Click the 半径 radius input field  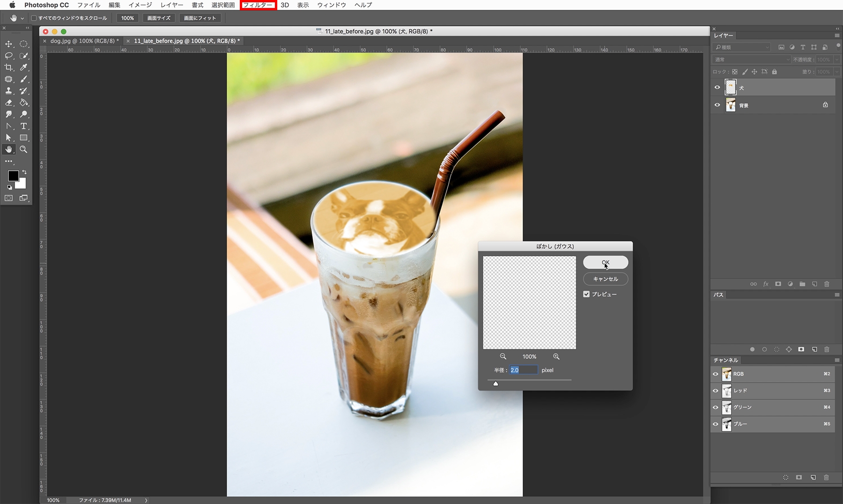tap(524, 370)
